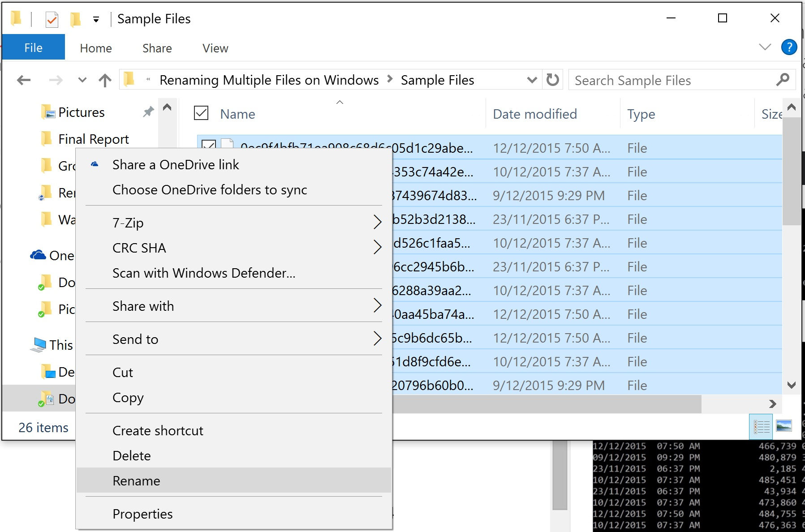The height and width of the screenshot is (532, 805).
Task: Select details view from the status bar
Action: (x=762, y=427)
